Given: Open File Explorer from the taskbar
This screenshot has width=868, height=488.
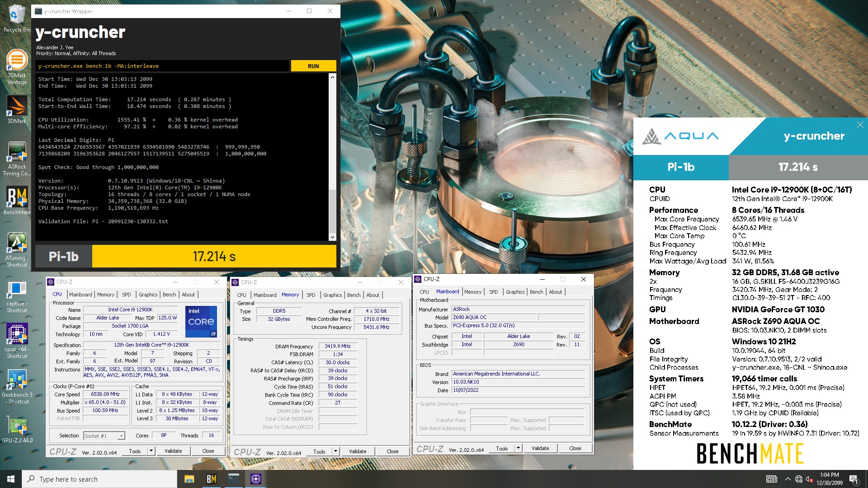Looking at the screenshot, I should (189, 479).
